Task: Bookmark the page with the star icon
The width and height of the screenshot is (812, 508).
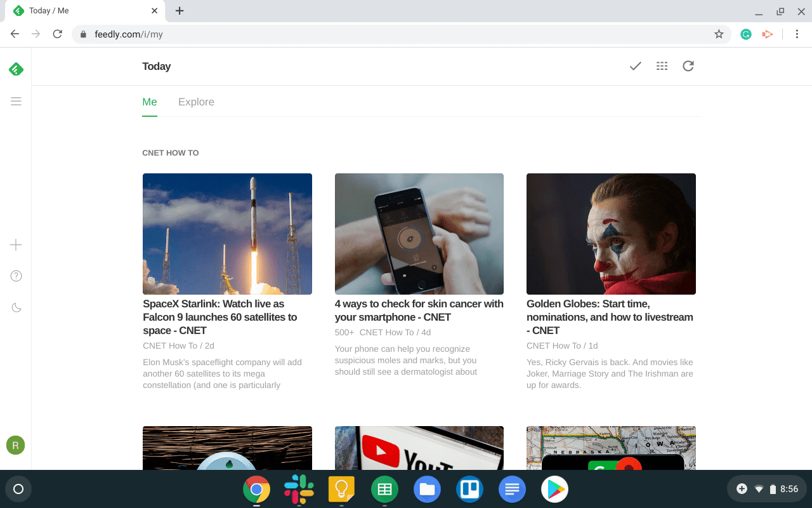Action: click(719, 34)
